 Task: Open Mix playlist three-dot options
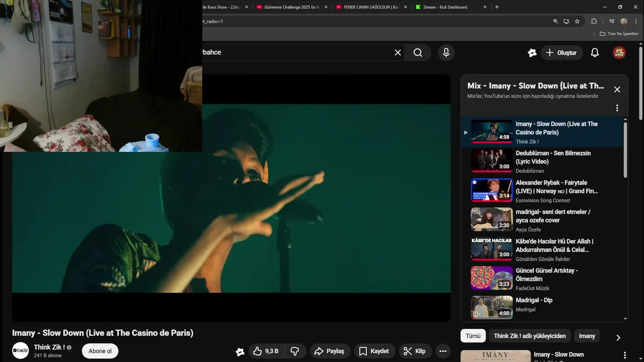coord(617,108)
